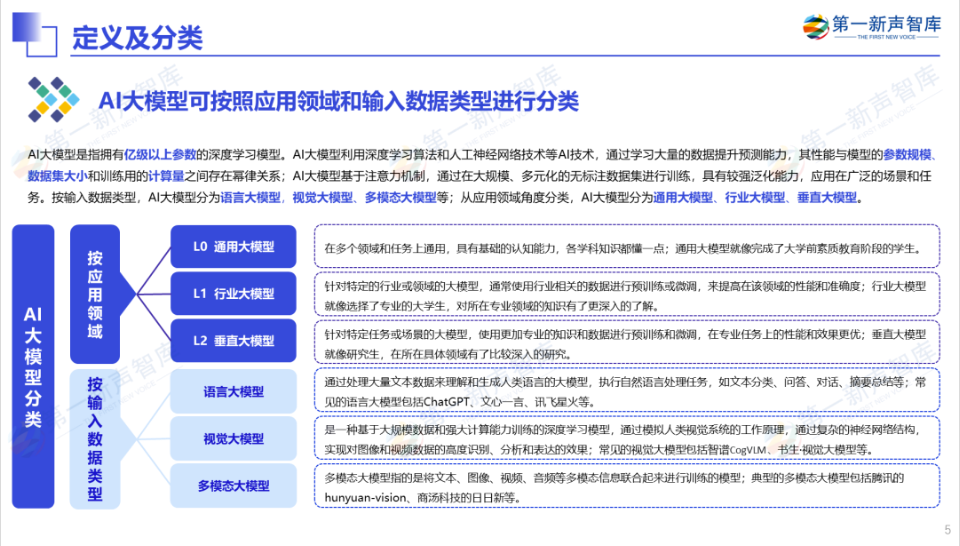Click the 第一新声智库 logo icon
The image size is (960, 546).
[x=816, y=28]
